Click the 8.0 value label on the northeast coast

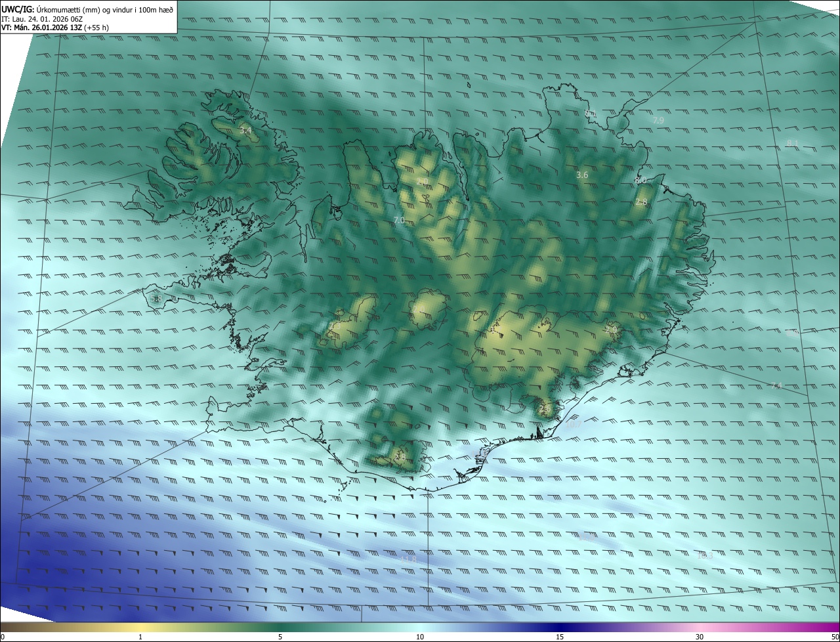click(640, 180)
